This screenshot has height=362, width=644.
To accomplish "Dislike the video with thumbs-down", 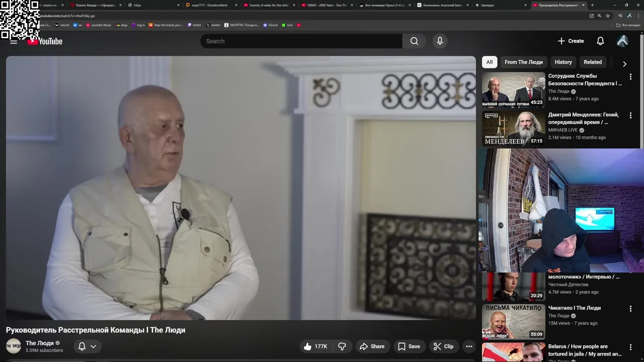I will coord(342,346).
